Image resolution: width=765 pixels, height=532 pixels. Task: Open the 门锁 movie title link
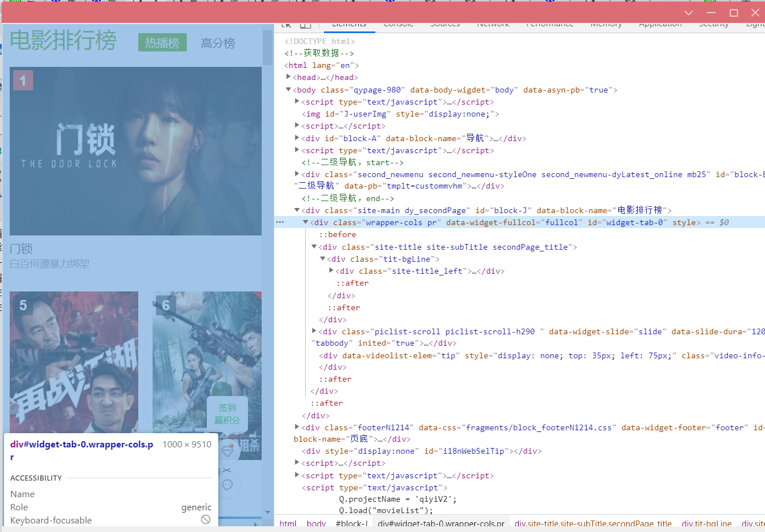21,249
